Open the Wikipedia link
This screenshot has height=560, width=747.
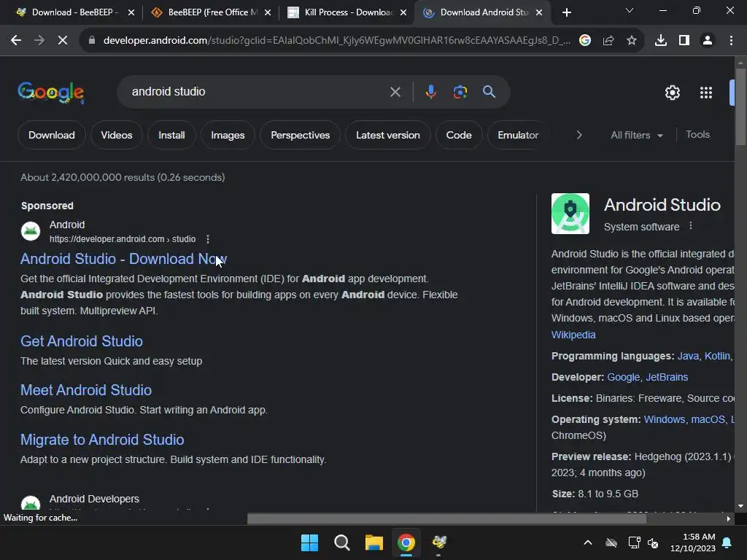coord(573,335)
